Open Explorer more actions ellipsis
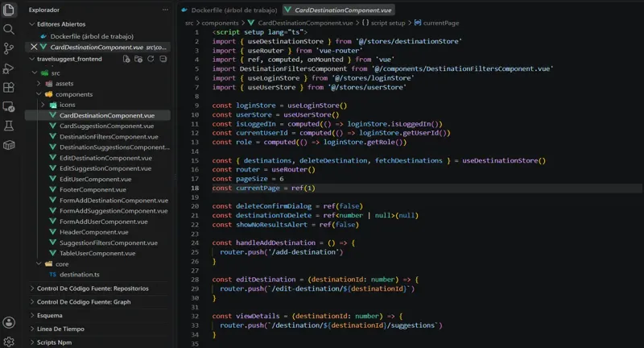644x348 pixels. coord(165,10)
